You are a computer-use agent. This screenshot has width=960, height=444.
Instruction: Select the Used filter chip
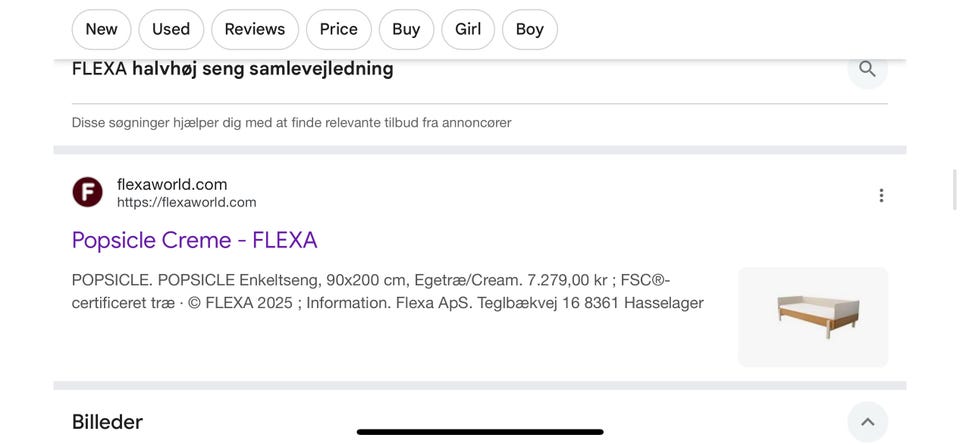tap(171, 29)
